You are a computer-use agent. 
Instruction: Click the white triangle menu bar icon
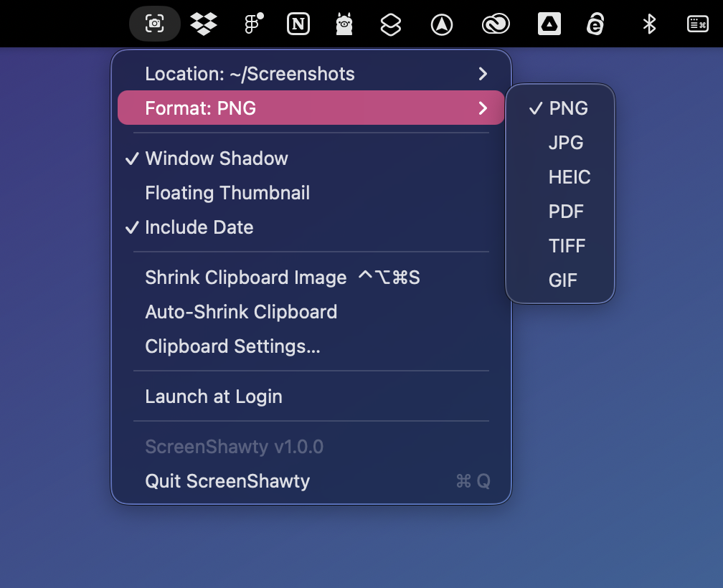point(549,24)
